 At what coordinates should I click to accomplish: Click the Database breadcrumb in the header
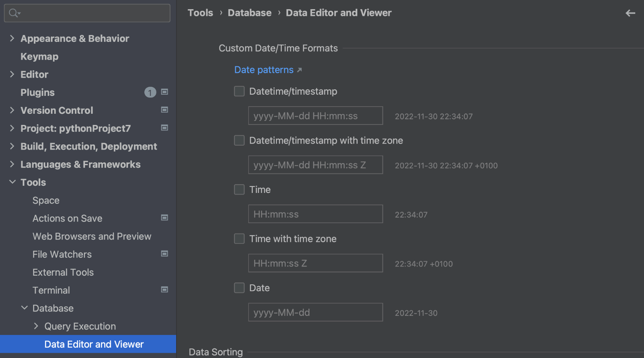(x=249, y=13)
